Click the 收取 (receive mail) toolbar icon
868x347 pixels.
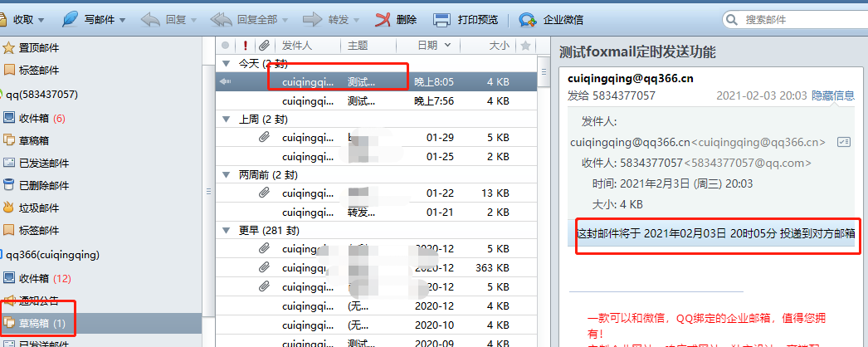click(x=9, y=19)
